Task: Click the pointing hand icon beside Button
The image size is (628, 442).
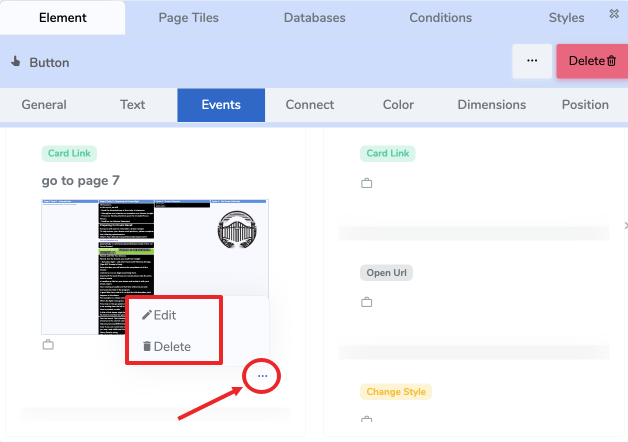Action: click(15, 61)
